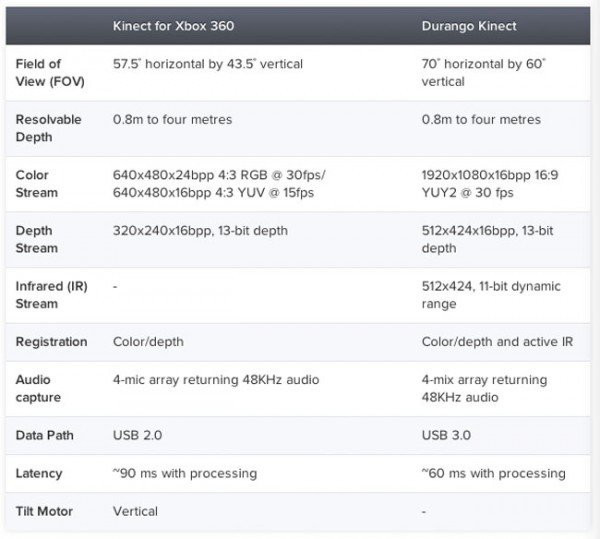Click '4-mix array returning 48KHz audio' cell
Viewport: 600px width, 539px height.
click(484, 389)
